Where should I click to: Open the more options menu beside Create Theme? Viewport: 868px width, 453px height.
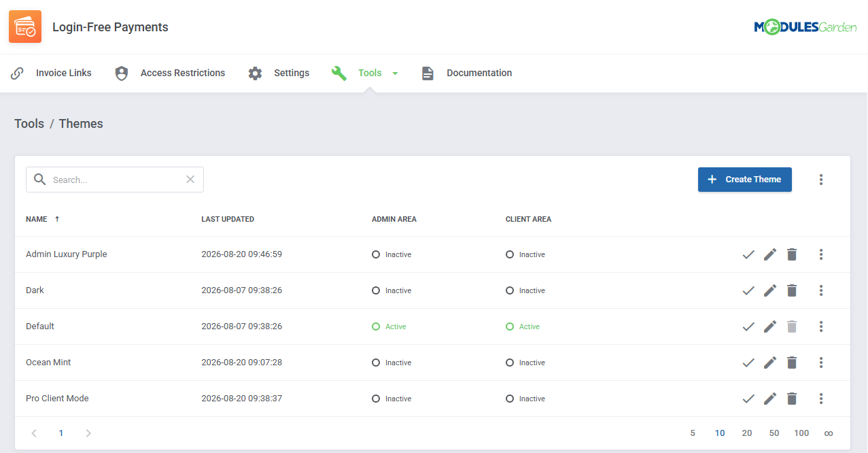click(821, 180)
